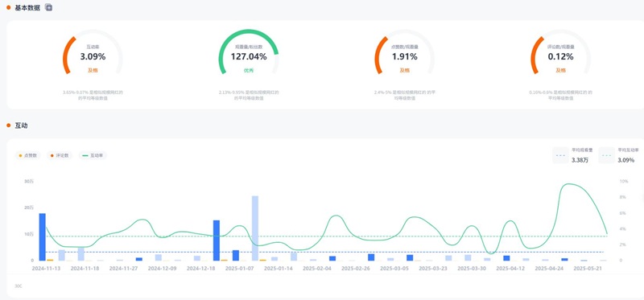The image size is (644, 300).
Task: Click the 2025-03-05 date label
Action: coord(394,269)
